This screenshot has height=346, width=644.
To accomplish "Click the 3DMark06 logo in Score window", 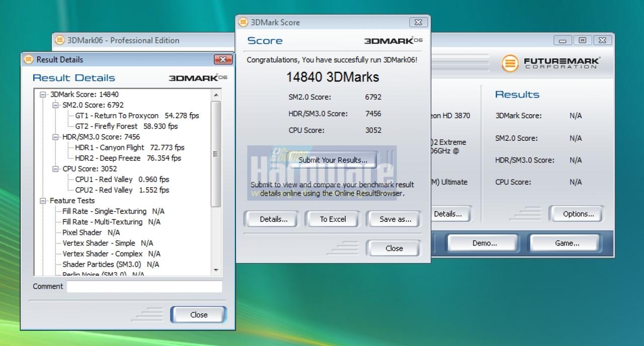I will coord(393,41).
